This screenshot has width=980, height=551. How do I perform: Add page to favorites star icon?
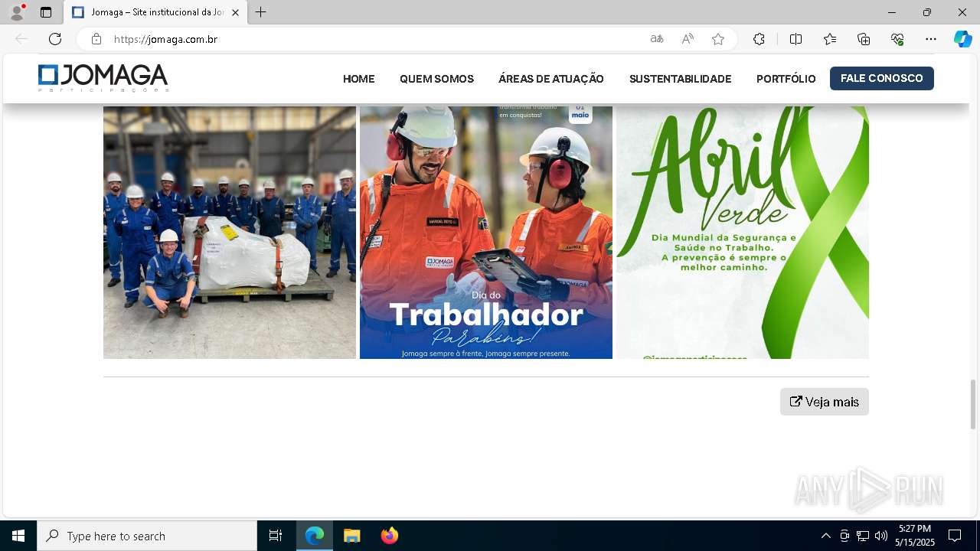pyautogui.click(x=718, y=39)
